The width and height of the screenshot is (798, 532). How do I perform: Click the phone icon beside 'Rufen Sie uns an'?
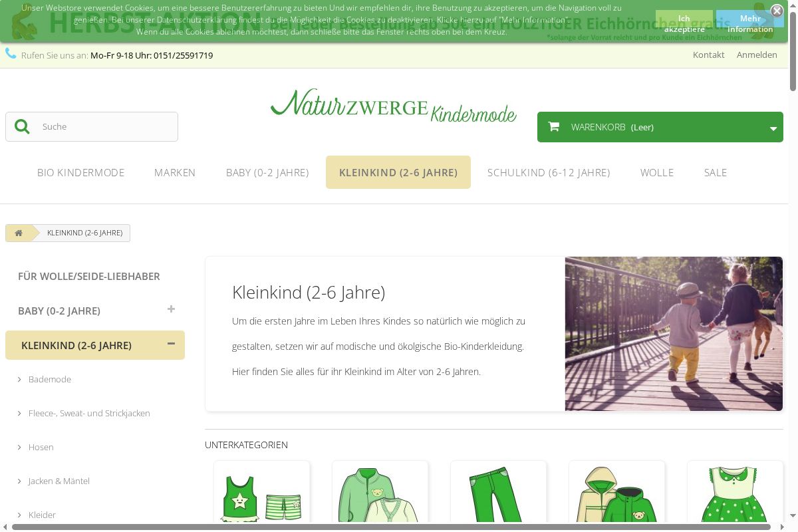[x=11, y=54]
